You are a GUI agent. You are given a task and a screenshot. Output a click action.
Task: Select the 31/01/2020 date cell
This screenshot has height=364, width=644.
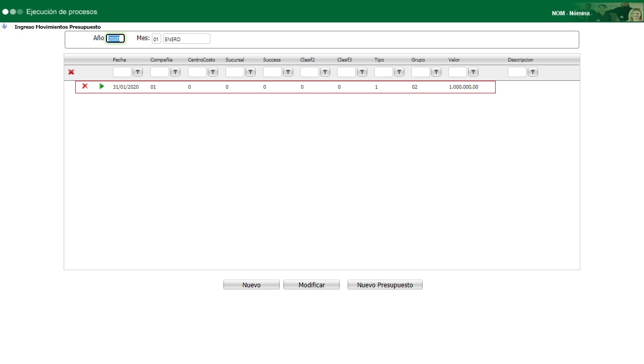pyautogui.click(x=126, y=87)
